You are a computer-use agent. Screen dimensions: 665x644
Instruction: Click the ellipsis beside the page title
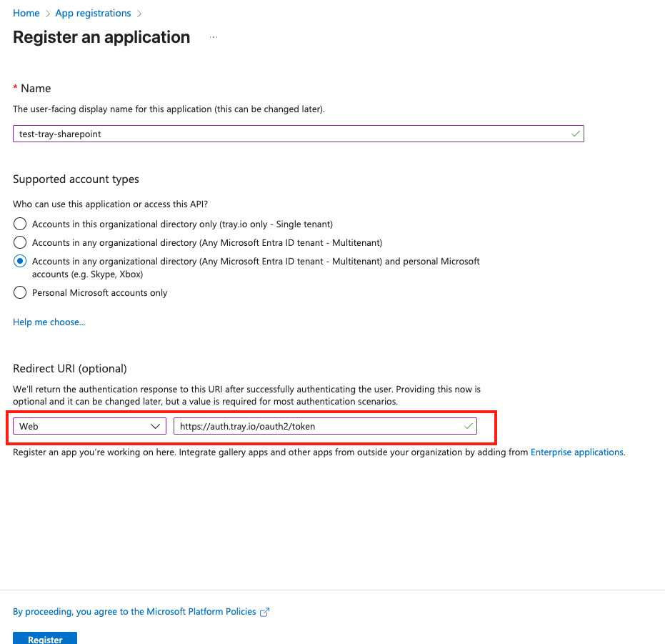click(x=212, y=38)
